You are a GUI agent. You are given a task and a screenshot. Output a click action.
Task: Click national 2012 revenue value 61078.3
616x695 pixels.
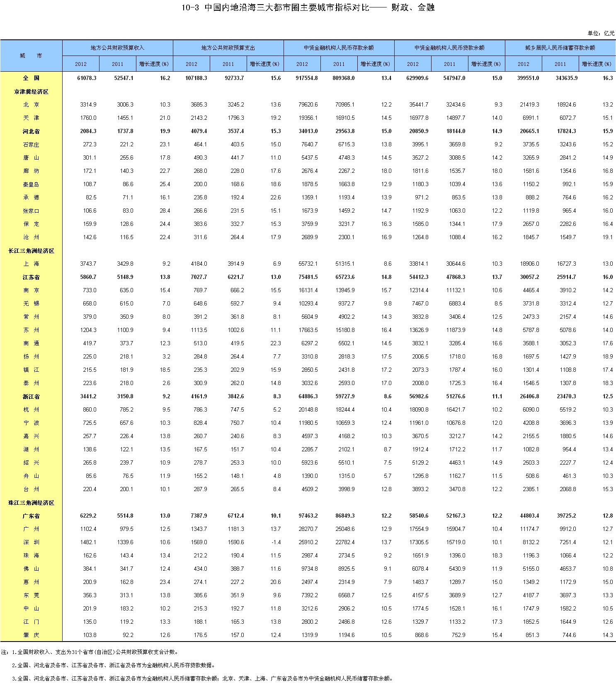pos(87,78)
